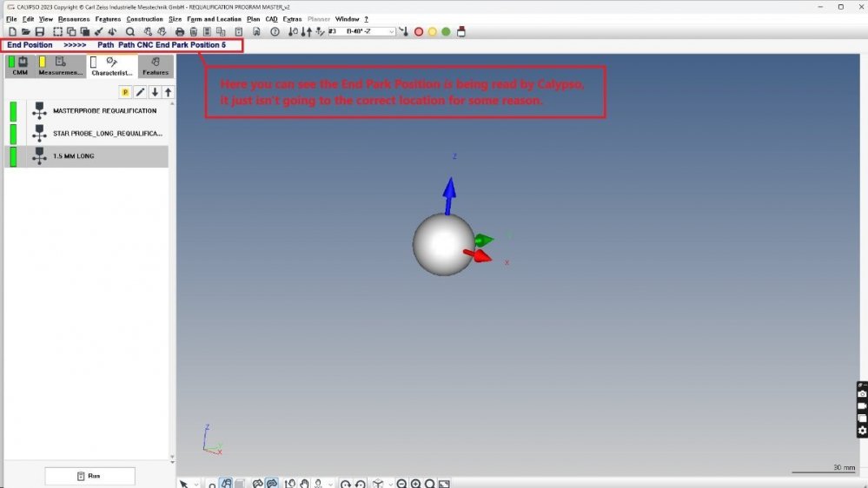This screenshot has height=488, width=868.
Task: Click the pencil edit icon
Action: tap(140, 92)
